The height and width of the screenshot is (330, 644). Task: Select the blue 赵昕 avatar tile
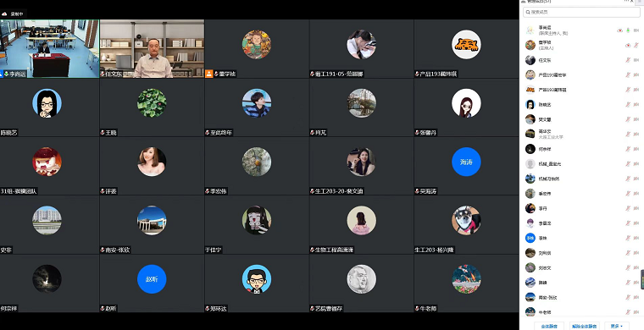tap(152, 279)
